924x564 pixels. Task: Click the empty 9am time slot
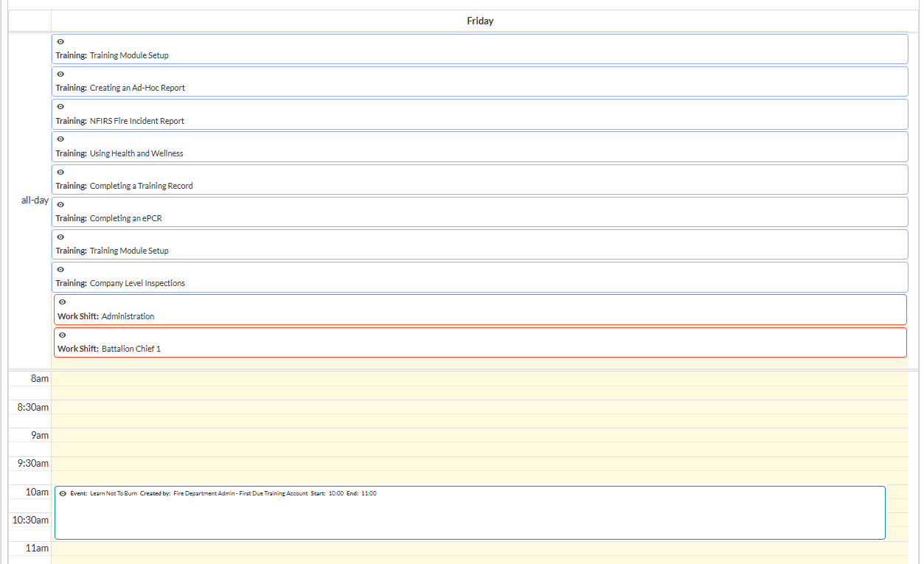479,435
